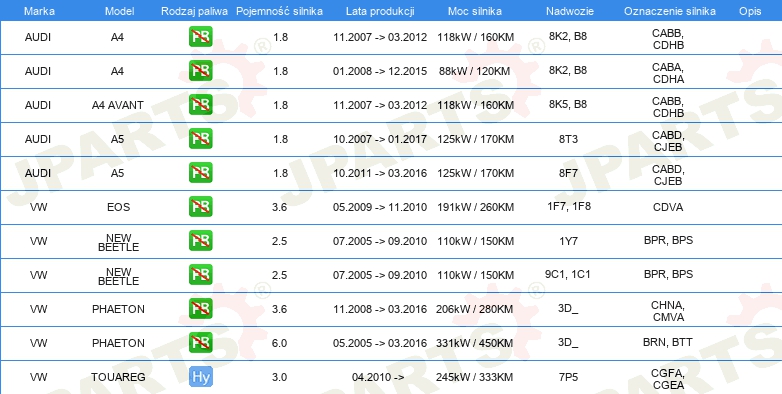Click the CDVA engine code cell
The image size is (782, 394).
[x=668, y=207]
